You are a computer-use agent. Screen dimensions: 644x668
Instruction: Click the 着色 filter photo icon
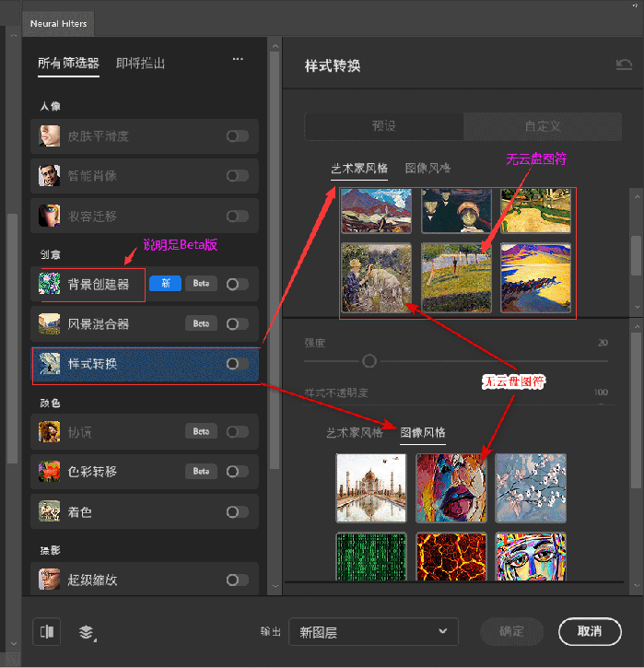50,511
